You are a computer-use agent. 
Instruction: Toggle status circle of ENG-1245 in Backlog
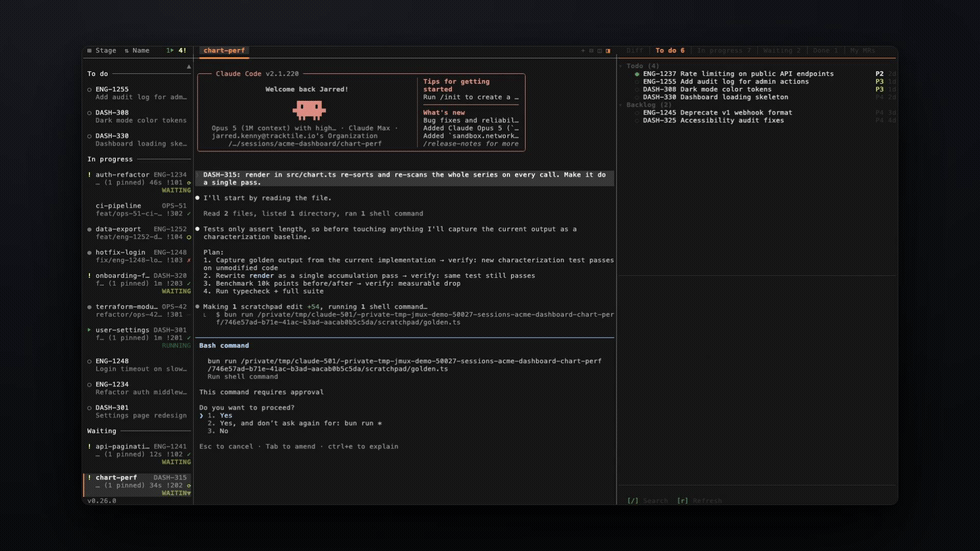(x=637, y=113)
